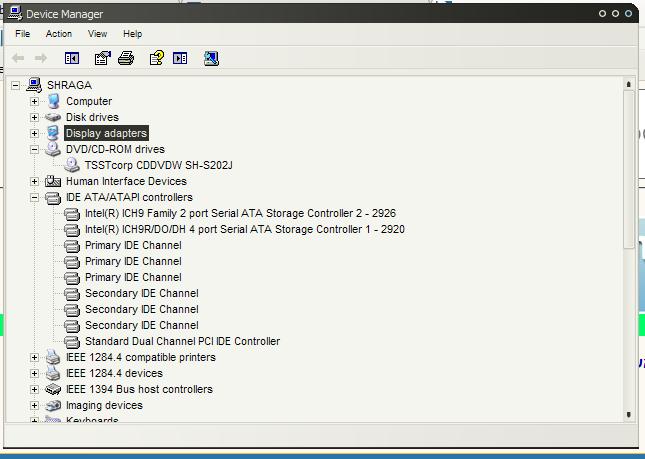Open the View menu
The width and height of the screenshot is (645, 459).
tap(97, 34)
